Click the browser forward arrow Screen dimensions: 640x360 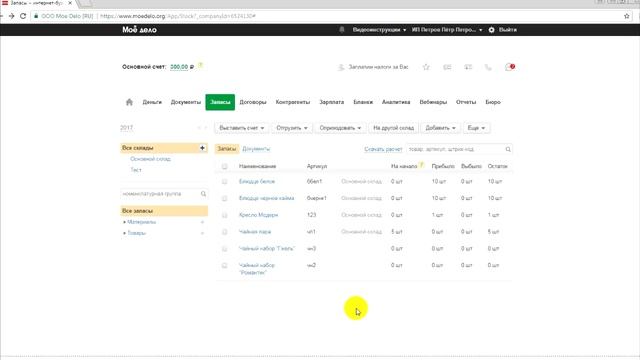[11, 16]
